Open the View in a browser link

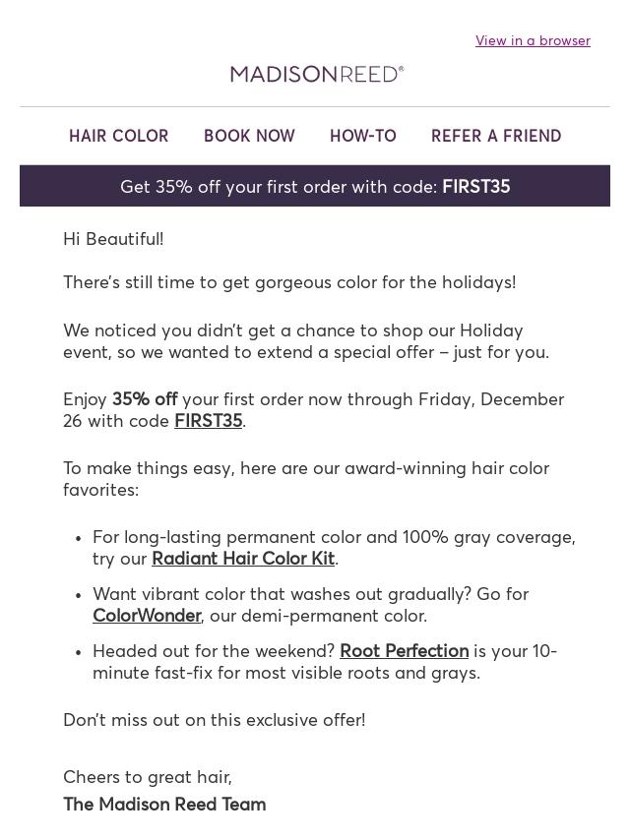coord(533,40)
